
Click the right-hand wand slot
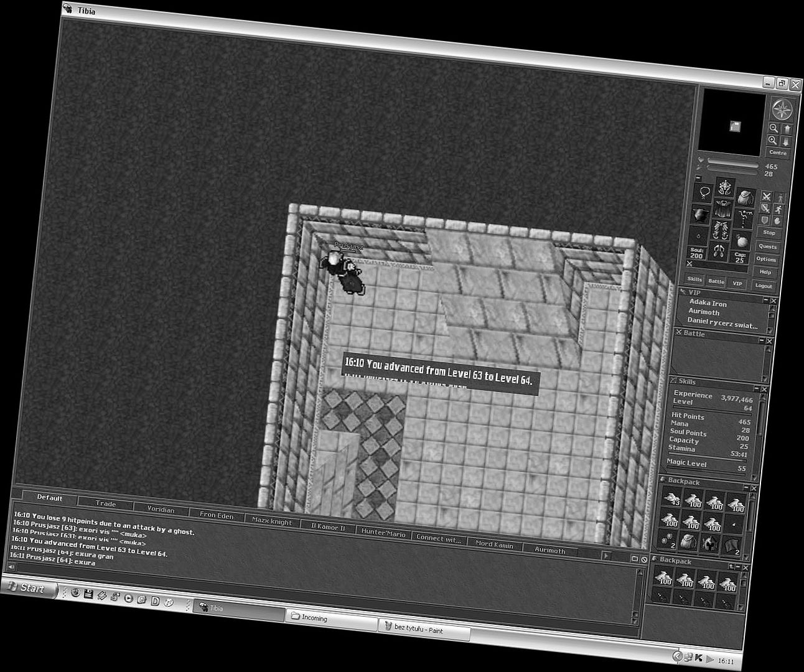[x=744, y=217]
